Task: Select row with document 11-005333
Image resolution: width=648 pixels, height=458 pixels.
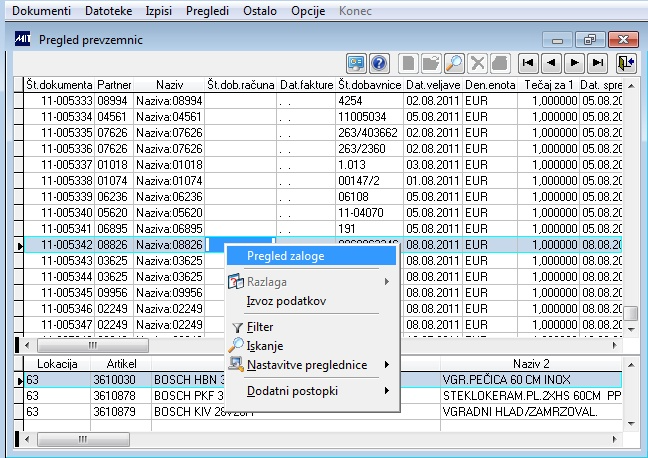Action: point(59,101)
